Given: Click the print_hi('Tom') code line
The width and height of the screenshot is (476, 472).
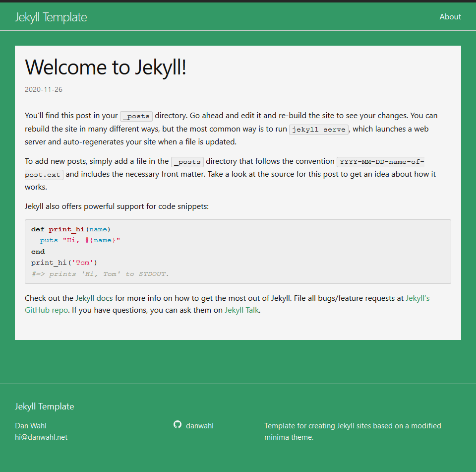Looking at the screenshot, I should click(x=64, y=262).
